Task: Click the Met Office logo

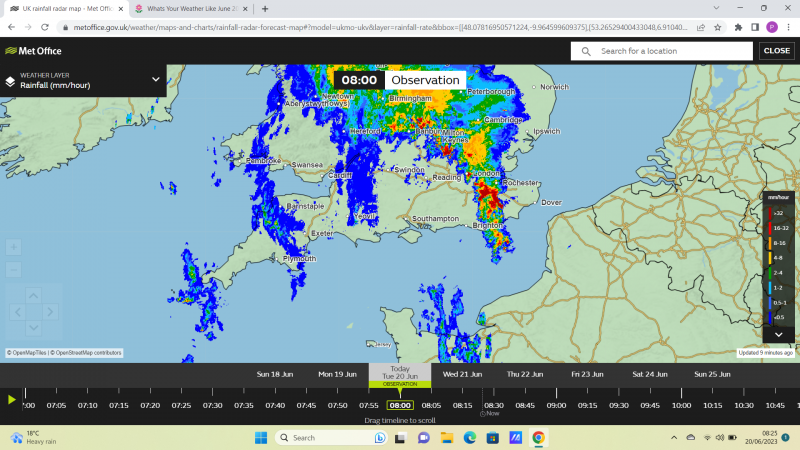Action: point(33,51)
